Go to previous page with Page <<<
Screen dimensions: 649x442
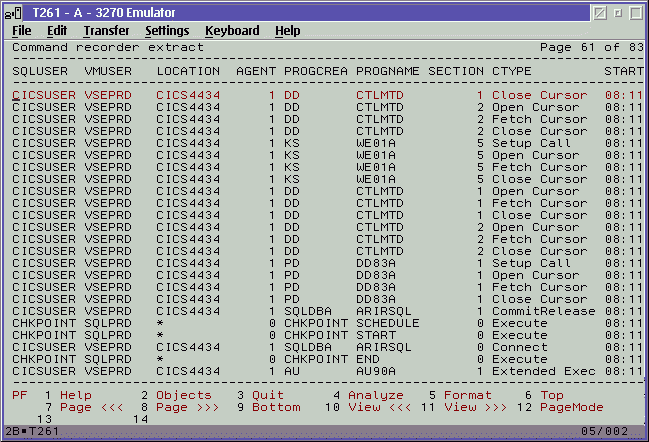pyautogui.click(x=88, y=408)
